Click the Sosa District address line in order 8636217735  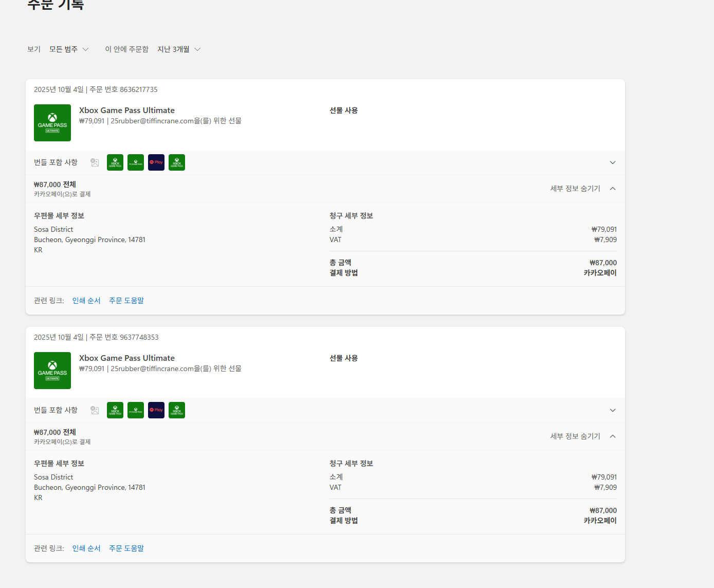[53, 230]
